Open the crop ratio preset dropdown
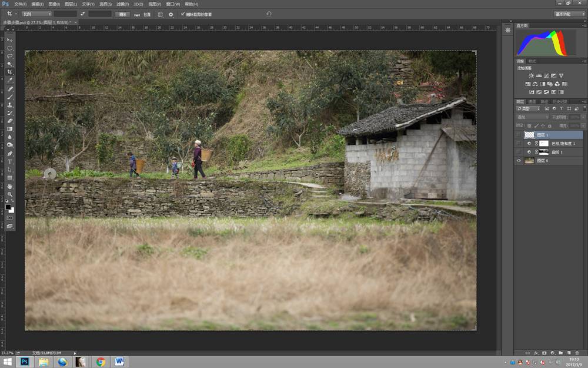The width and height of the screenshot is (588, 368). point(36,14)
